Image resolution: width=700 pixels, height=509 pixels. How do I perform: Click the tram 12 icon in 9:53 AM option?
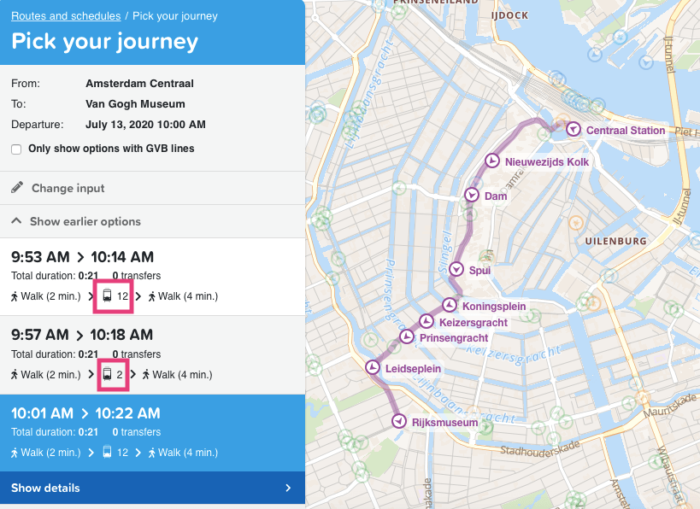click(x=107, y=296)
